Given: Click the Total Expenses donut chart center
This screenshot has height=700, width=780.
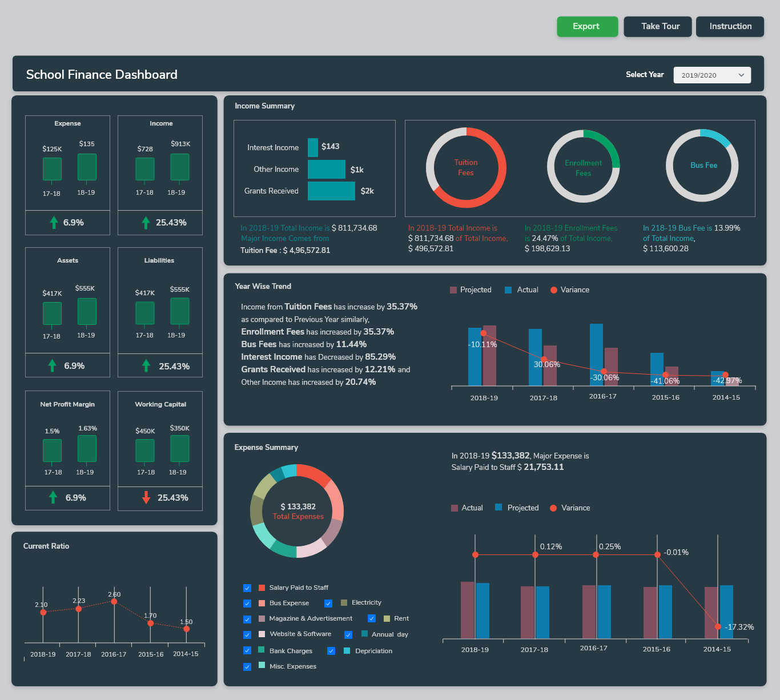Looking at the screenshot, I should [x=298, y=511].
